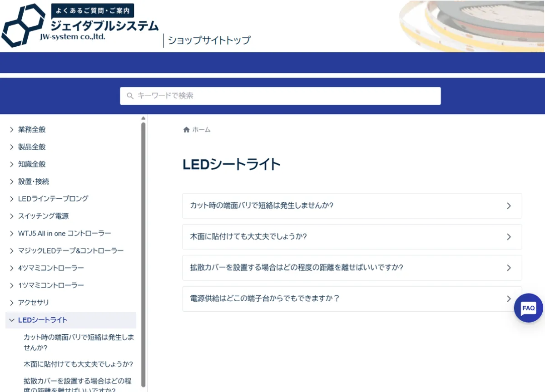Click inside the keyword search field
Image resolution: width=545 pixels, height=392 pixels.
pyautogui.click(x=280, y=96)
